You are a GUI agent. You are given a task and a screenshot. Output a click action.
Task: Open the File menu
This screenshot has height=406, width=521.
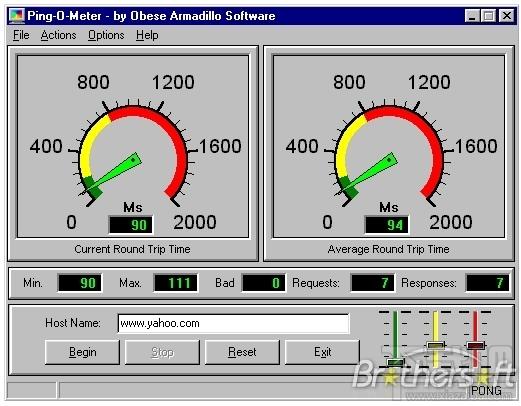point(21,35)
